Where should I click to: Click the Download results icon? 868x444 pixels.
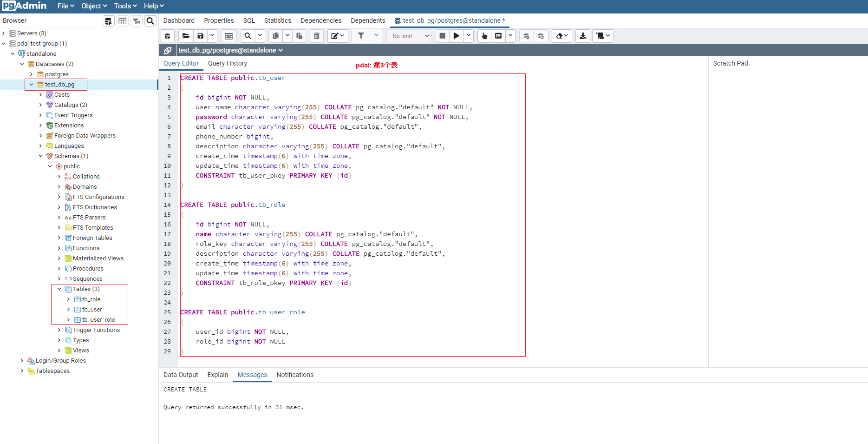click(x=583, y=36)
